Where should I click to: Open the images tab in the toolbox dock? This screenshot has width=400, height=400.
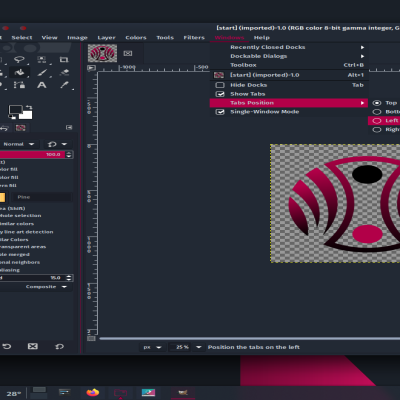click(21, 128)
